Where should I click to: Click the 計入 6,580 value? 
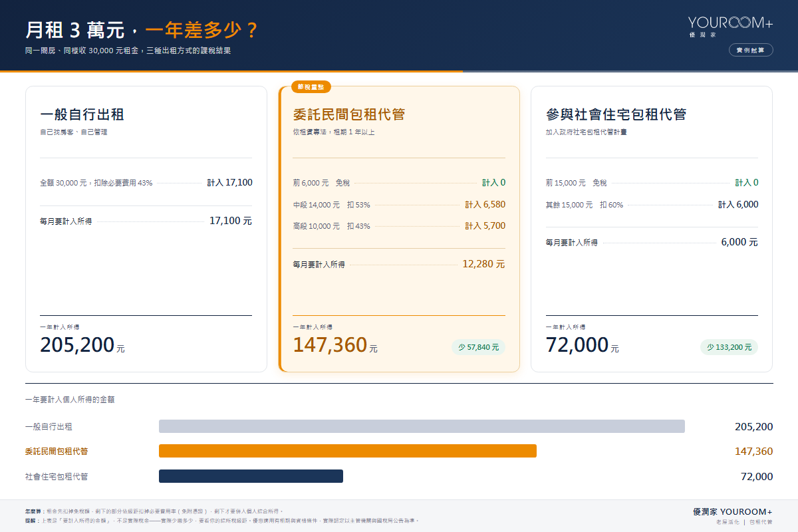click(485, 205)
